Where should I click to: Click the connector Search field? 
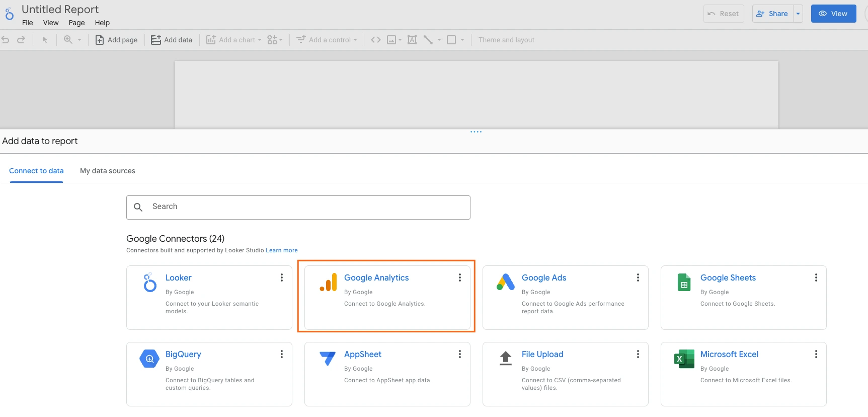(x=298, y=207)
